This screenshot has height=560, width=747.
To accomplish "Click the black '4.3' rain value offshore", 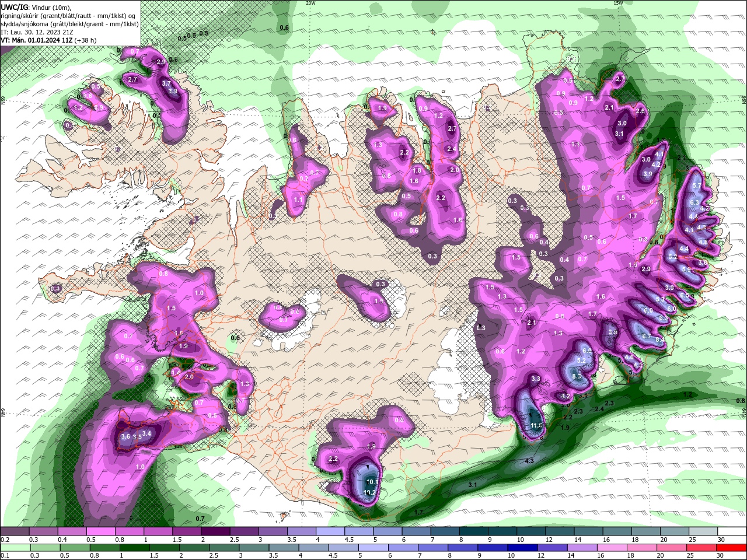I will click(529, 461).
